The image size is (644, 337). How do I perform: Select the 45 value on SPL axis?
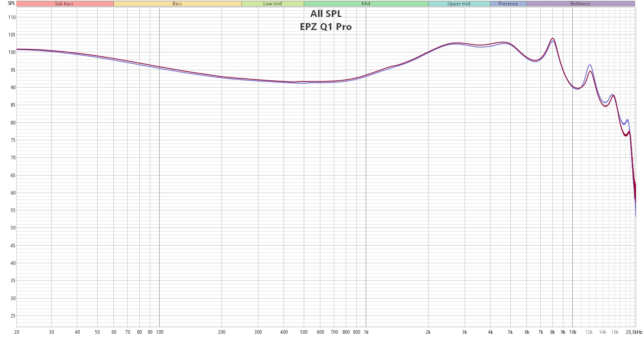[x=13, y=246]
